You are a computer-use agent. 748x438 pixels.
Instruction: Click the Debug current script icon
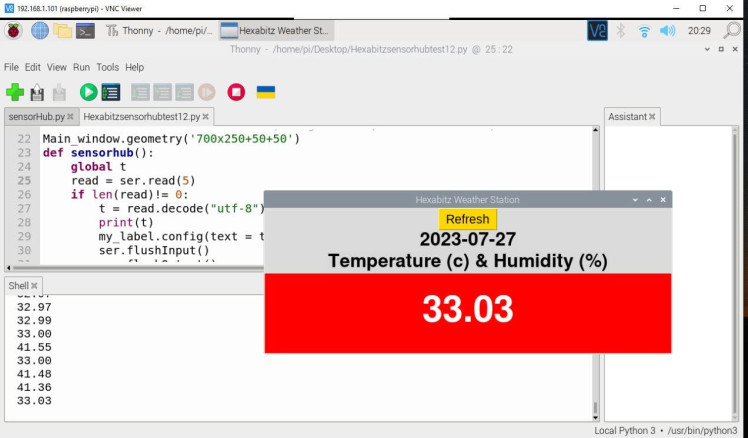(111, 92)
